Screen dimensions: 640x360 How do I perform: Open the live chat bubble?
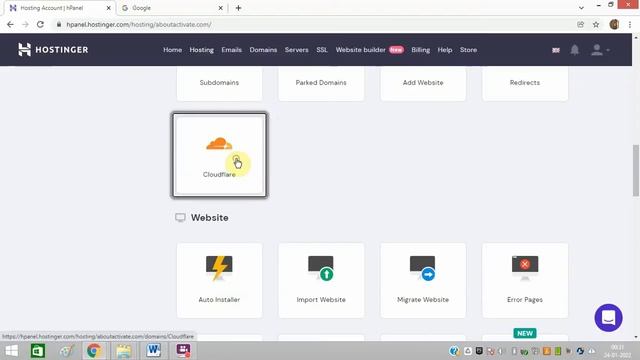tap(608, 318)
